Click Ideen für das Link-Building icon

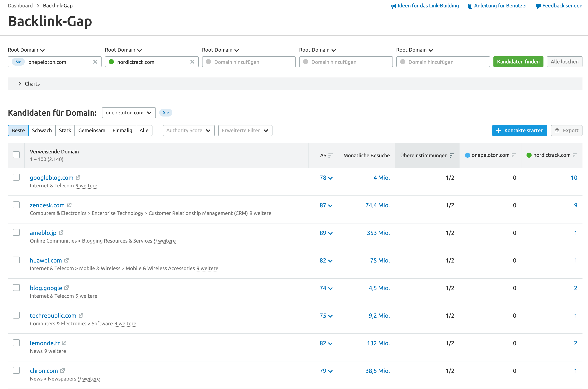click(393, 6)
